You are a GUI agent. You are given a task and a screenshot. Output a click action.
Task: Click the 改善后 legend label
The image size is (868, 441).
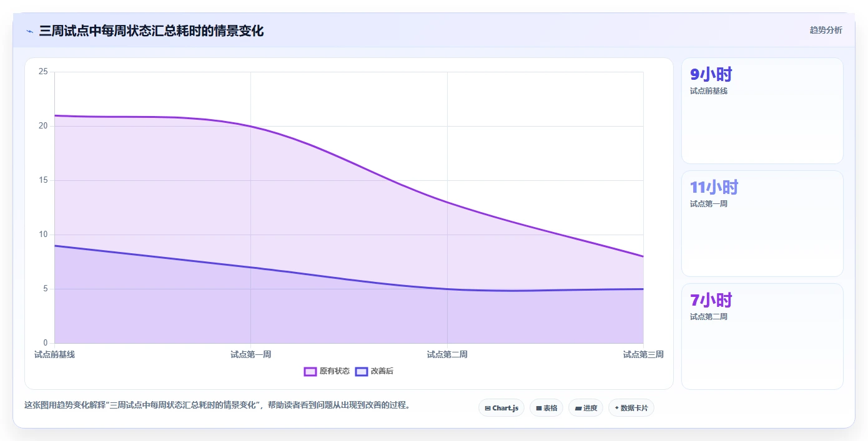382,371
